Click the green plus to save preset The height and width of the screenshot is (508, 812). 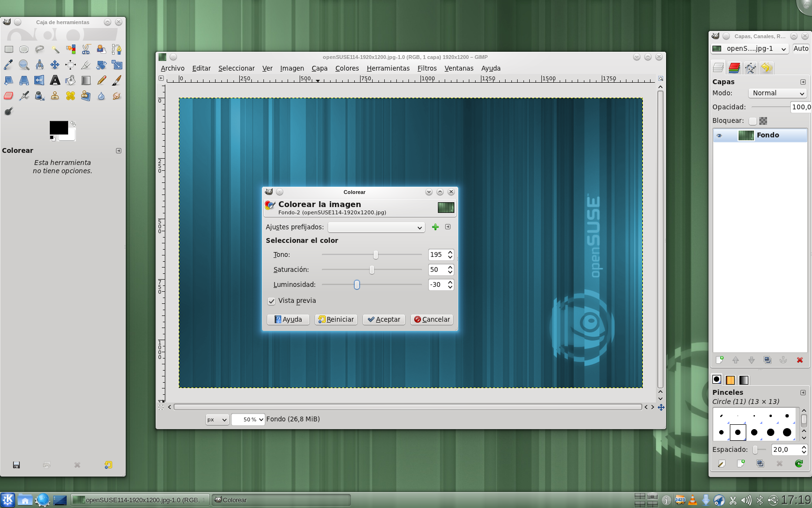(435, 227)
